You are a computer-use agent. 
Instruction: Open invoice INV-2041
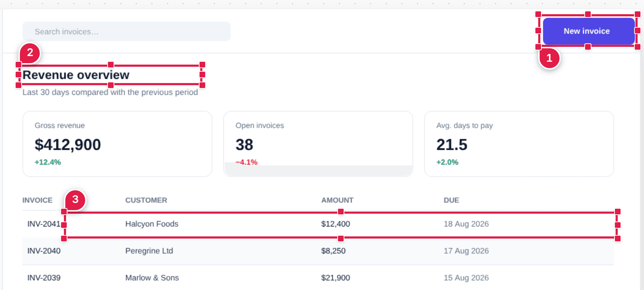point(44,224)
